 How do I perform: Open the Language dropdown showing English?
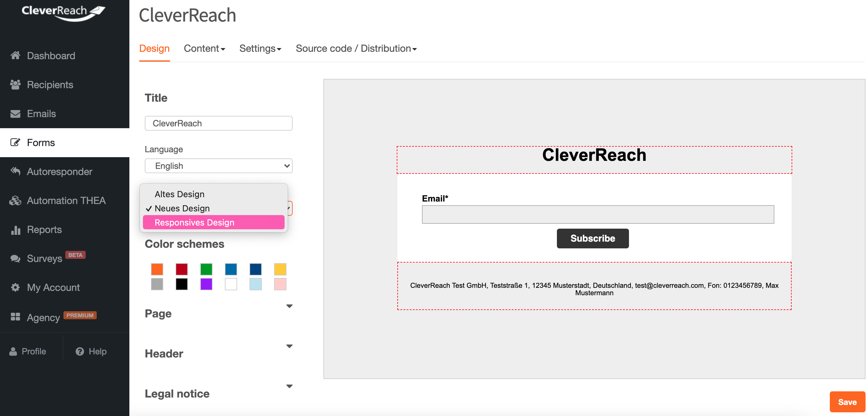[x=218, y=166]
